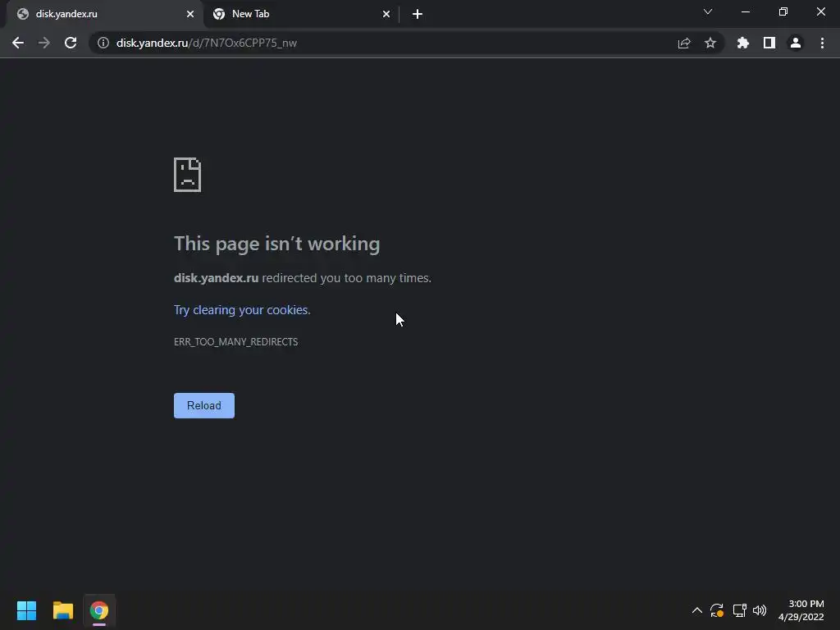Minimize the Chrome window
840x630 pixels.
[x=746, y=11]
